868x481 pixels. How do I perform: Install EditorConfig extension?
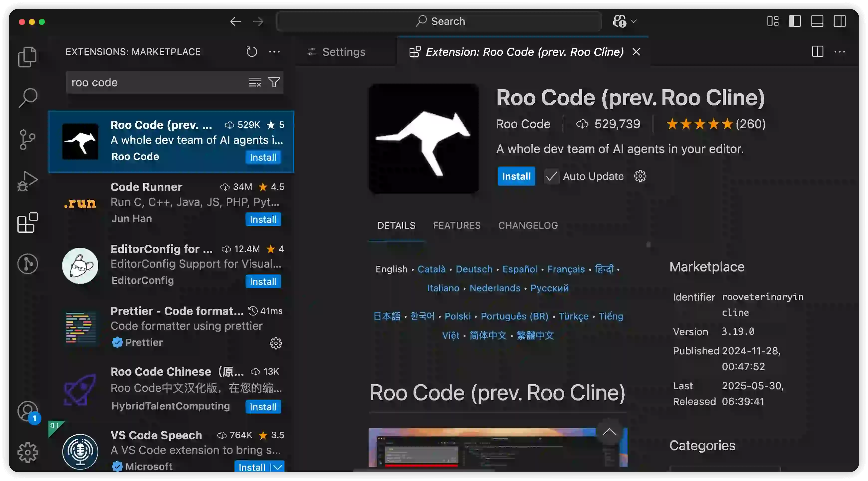pos(263,281)
